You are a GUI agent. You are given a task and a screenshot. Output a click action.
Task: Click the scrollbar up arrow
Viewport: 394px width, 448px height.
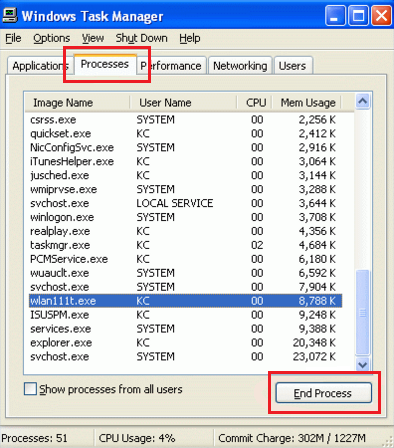tap(362, 101)
